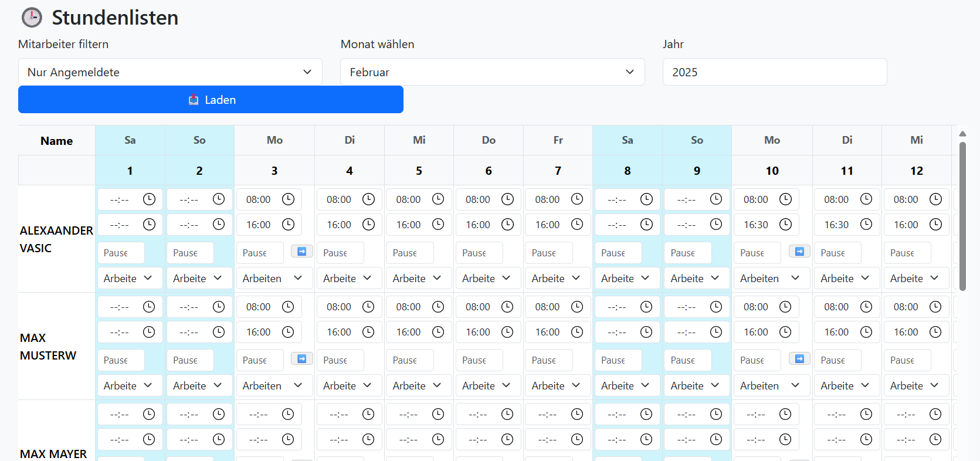This screenshot has height=461, width=980.
Task: Click blue arrow icon in Alexaander Vasic's day 3
Action: coord(301,252)
